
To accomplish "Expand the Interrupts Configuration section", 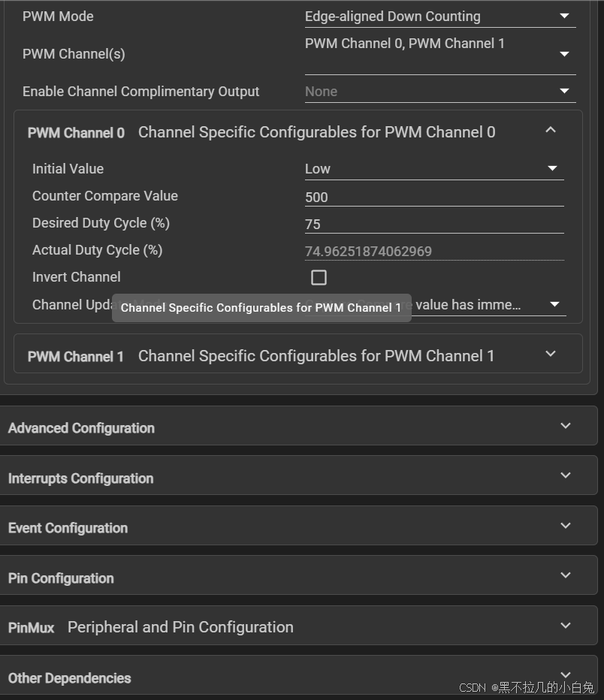I will [x=565, y=475].
